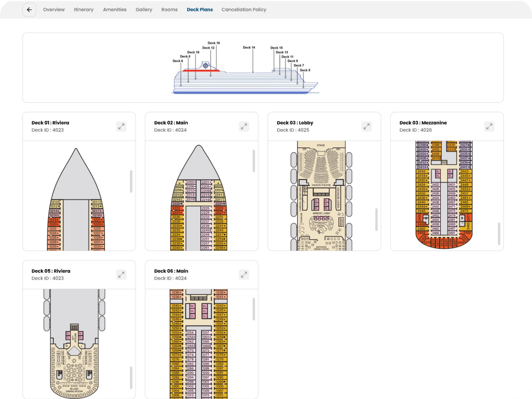The height and width of the screenshot is (399, 532).
Task: Expand the Deck 03 : Mezzanine plan
Action: [489, 127]
